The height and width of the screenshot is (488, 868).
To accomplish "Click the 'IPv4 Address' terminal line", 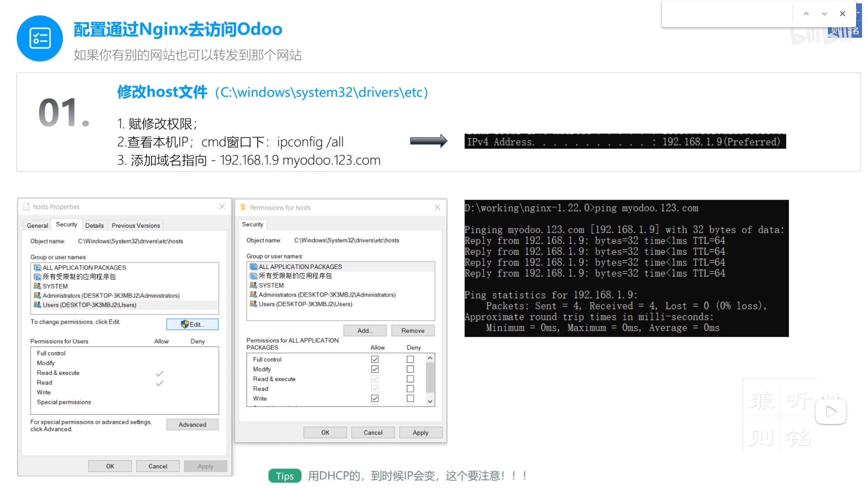I will coord(625,142).
